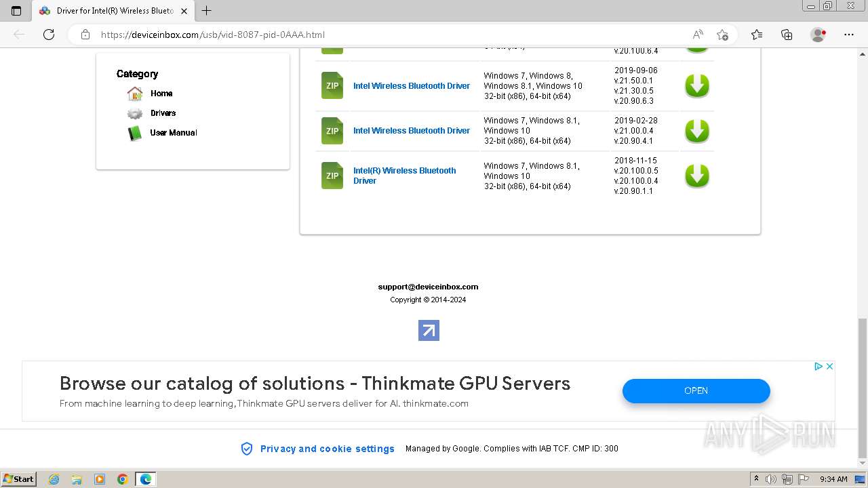Open the Windows Start menu
The width and height of the screenshot is (868, 488).
point(19,479)
